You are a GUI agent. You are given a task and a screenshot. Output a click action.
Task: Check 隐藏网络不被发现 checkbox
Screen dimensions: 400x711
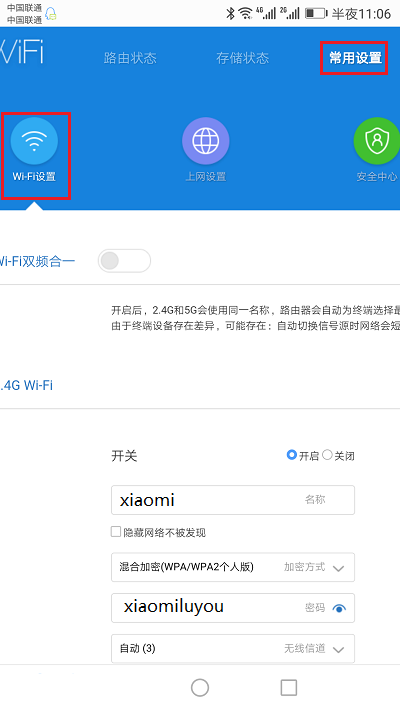pyautogui.click(x=116, y=531)
